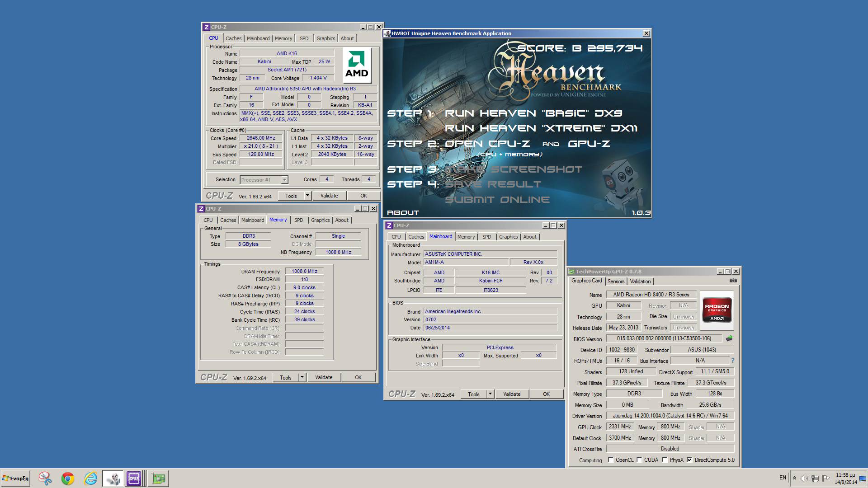This screenshot has width=868, height=488.
Task: Click OK in the Mainboard CPU-Z window
Action: [546, 394]
